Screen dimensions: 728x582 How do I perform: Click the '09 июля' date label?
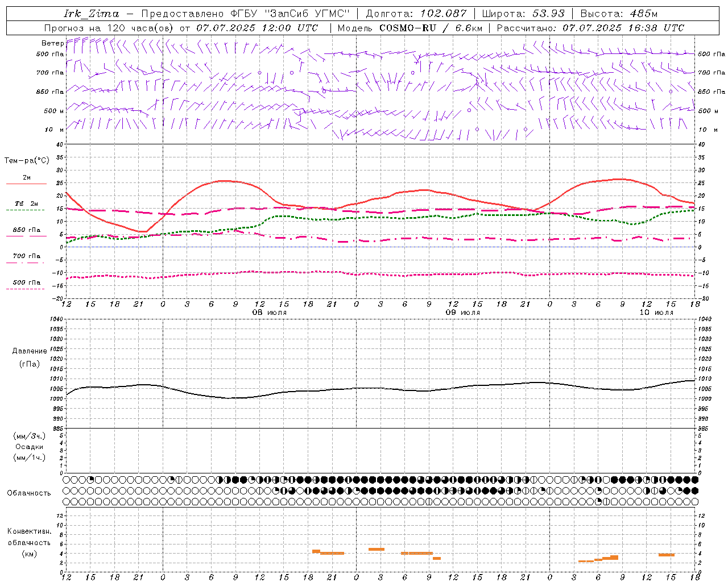click(x=462, y=313)
